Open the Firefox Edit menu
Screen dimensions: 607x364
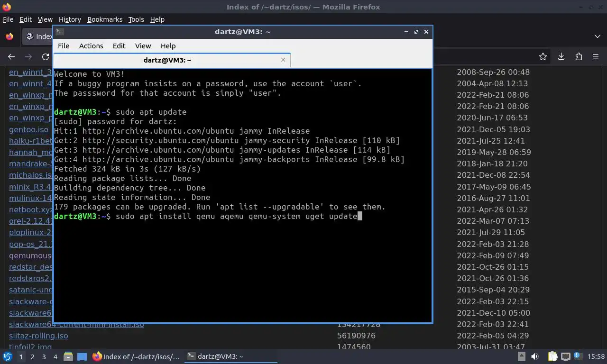click(x=26, y=19)
